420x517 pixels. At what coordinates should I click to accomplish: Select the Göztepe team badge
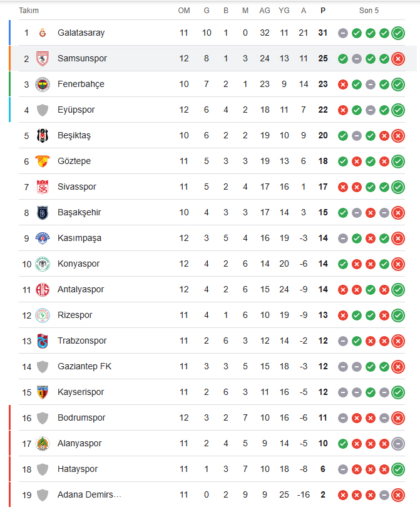tap(43, 161)
